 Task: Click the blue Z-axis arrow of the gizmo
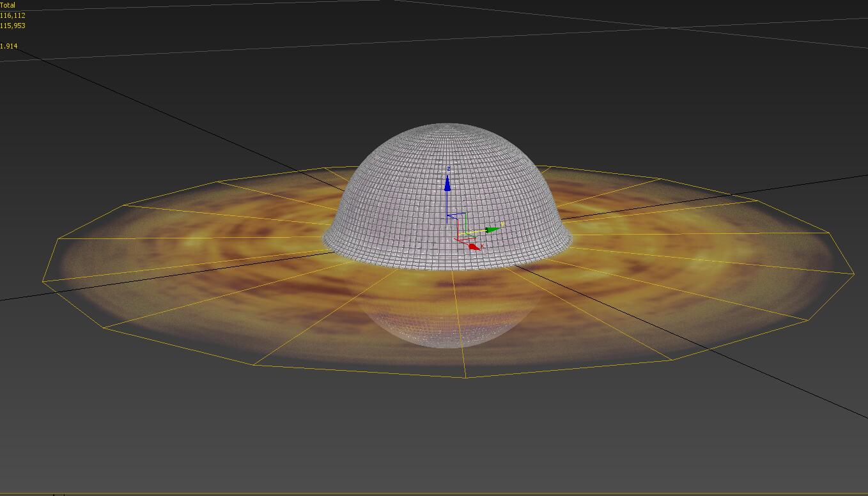[447, 185]
